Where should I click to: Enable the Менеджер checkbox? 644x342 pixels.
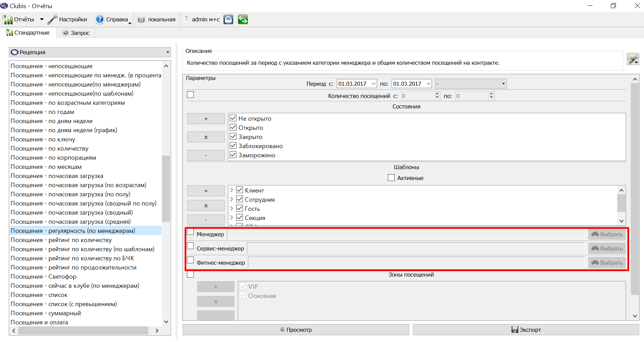tap(190, 232)
